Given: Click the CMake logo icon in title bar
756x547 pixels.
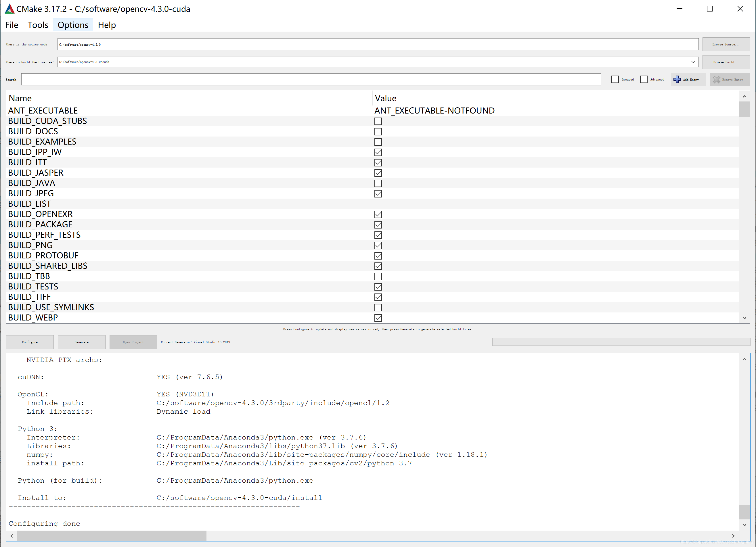Looking at the screenshot, I should (10, 9).
